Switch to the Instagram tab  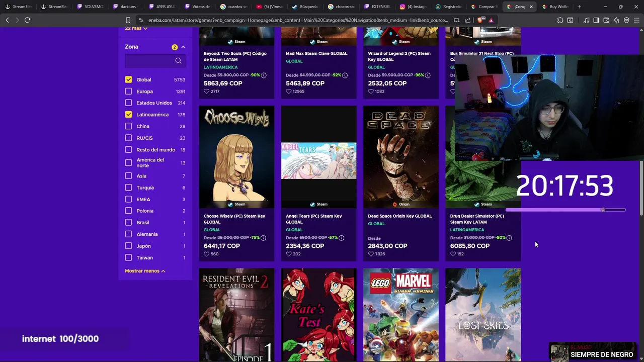click(413, 7)
